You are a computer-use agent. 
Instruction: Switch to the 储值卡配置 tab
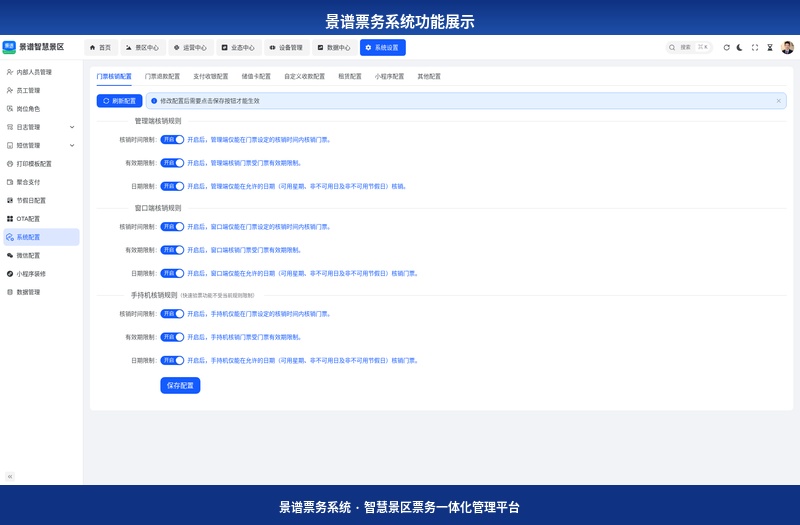[x=256, y=77]
